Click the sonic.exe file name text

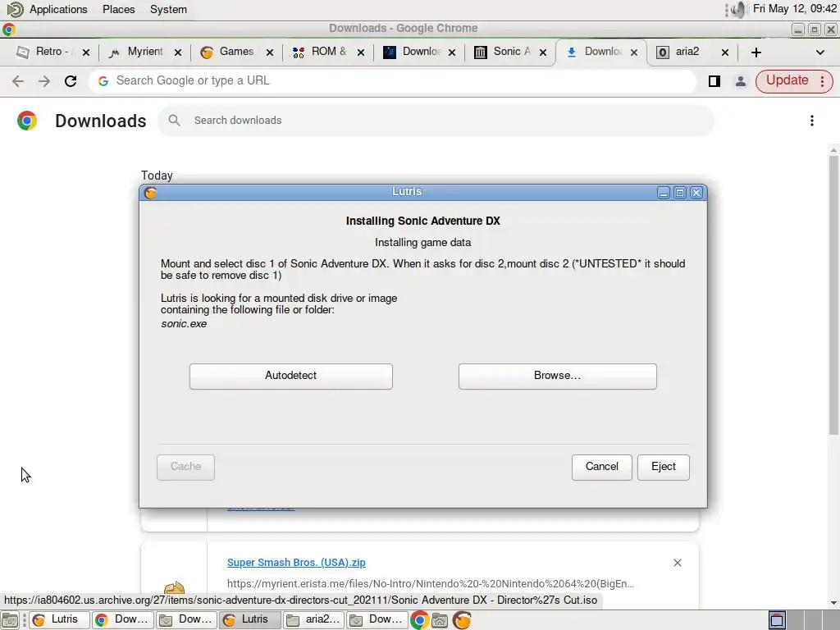[184, 324]
